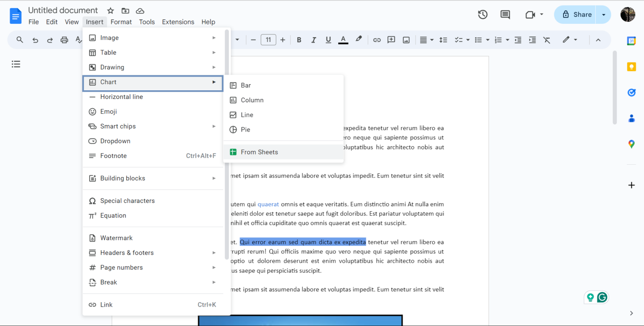Rename the Untitled document title

63,10
